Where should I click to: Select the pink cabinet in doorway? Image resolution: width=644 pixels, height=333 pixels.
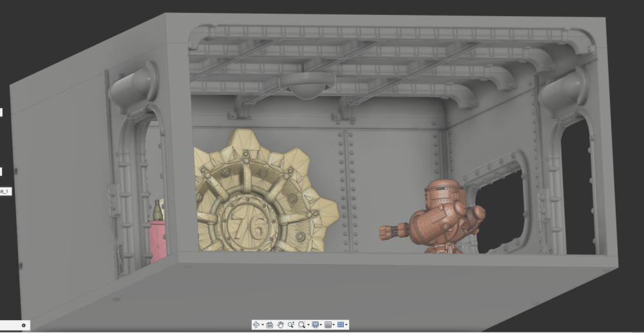158,242
